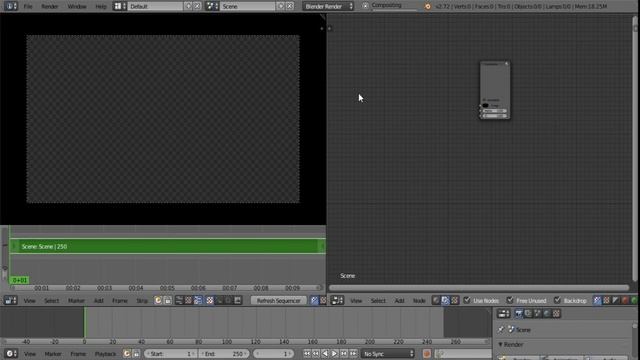Viewport: 640px width, 360px height.
Task: Add a new screen layout with plus icon
Action: click(x=188, y=6)
